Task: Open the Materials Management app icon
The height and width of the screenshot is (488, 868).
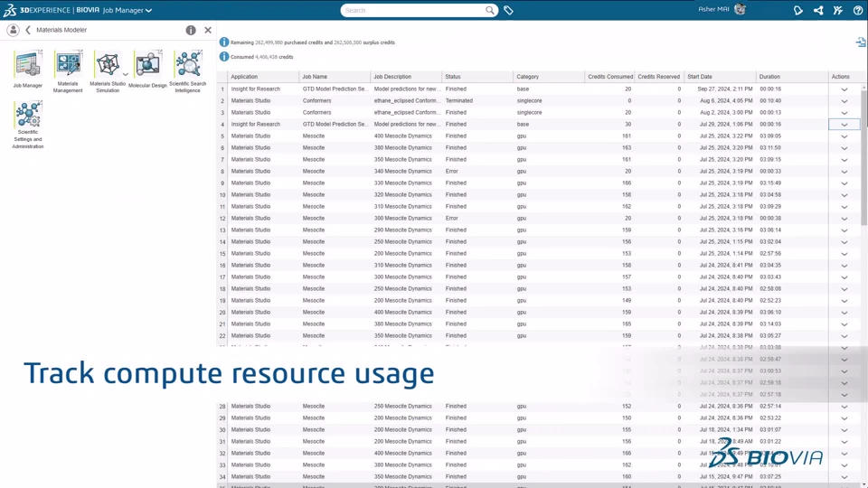Action: click(x=68, y=63)
